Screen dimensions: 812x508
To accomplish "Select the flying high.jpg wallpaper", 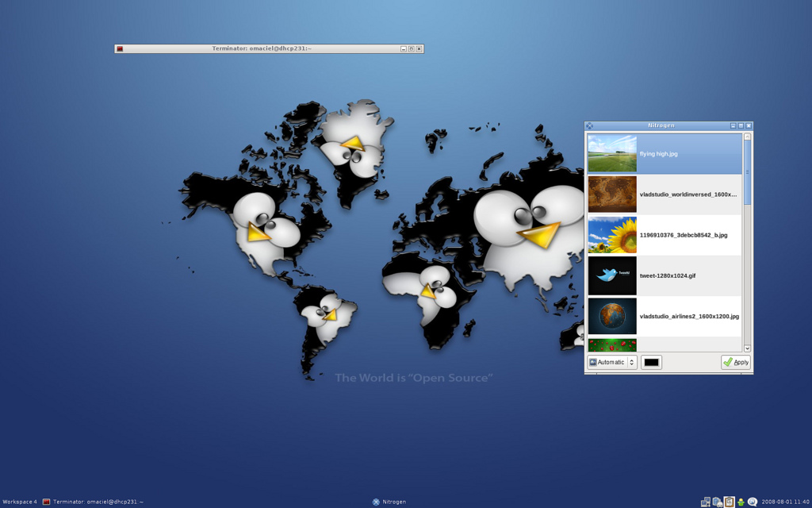I will click(x=665, y=153).
